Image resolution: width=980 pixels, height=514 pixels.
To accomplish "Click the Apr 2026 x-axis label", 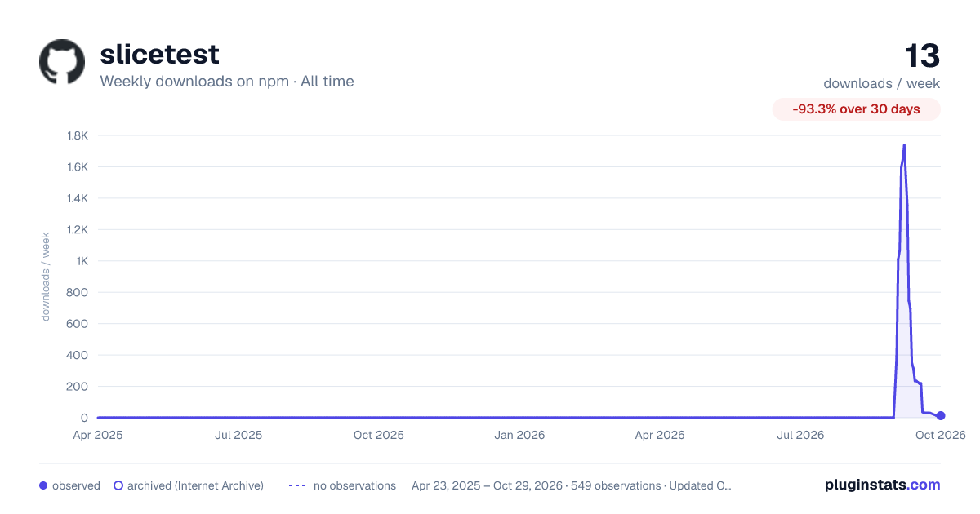I will pos(659,435).
